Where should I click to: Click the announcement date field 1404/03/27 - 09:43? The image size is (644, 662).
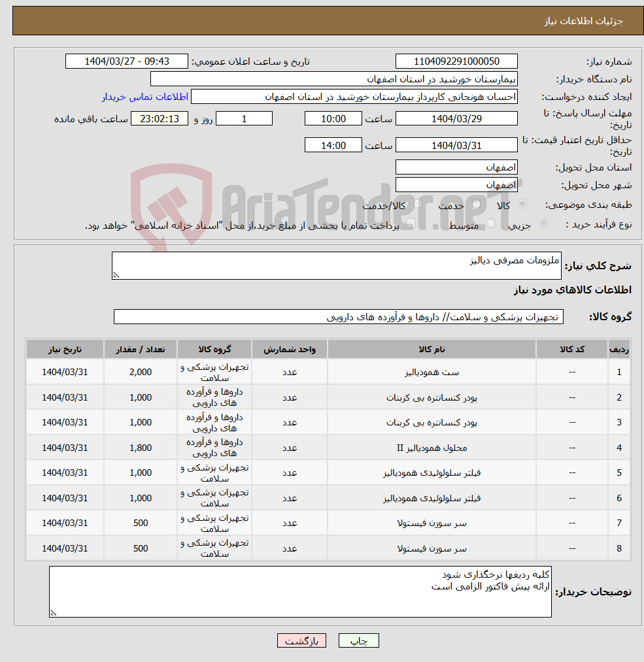point(127,61)
